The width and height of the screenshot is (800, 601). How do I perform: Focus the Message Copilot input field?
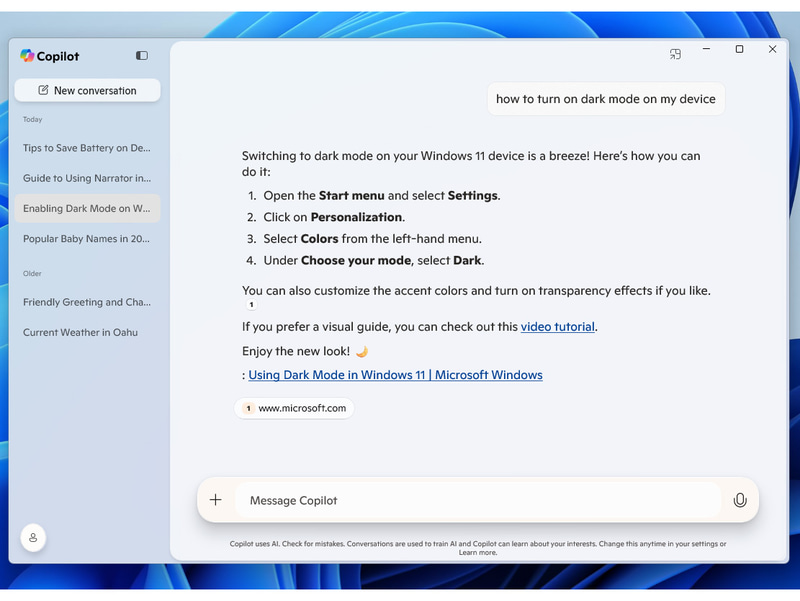[x=478, y=500]
